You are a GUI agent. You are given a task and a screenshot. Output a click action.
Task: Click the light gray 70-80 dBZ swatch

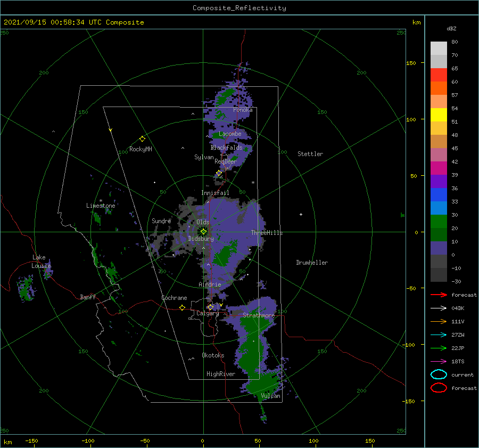(439, 48)
